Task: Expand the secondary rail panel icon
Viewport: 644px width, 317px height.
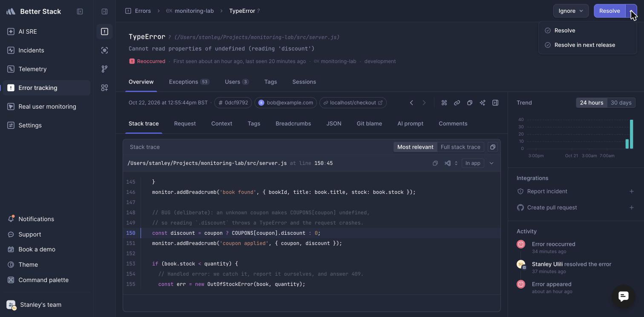Action: click(104, 12)
